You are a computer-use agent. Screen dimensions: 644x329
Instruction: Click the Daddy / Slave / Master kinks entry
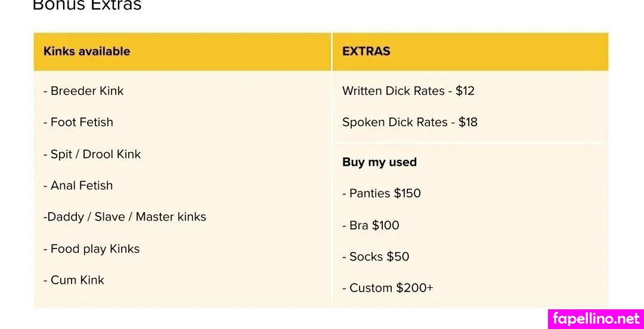(125, 217)
